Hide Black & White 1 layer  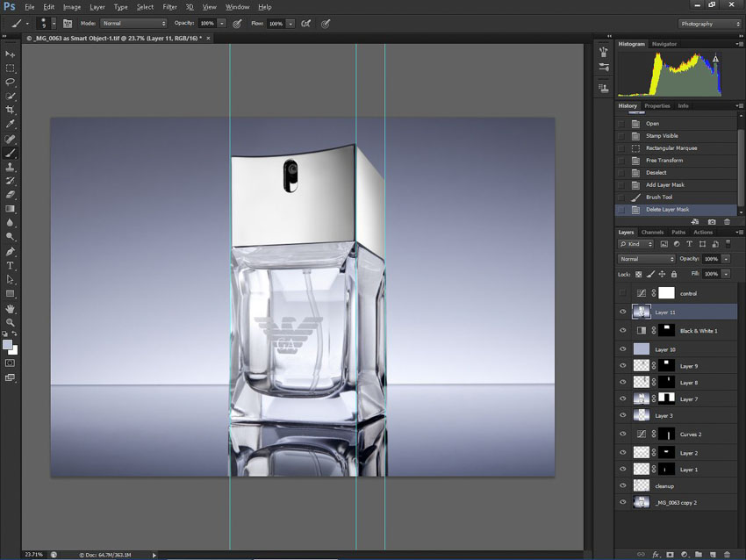(623, 330)
